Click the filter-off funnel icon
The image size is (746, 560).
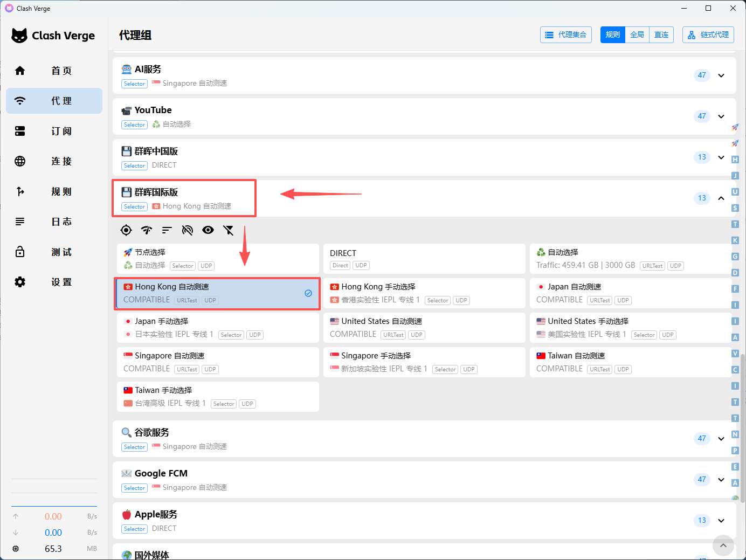(229, 230)
